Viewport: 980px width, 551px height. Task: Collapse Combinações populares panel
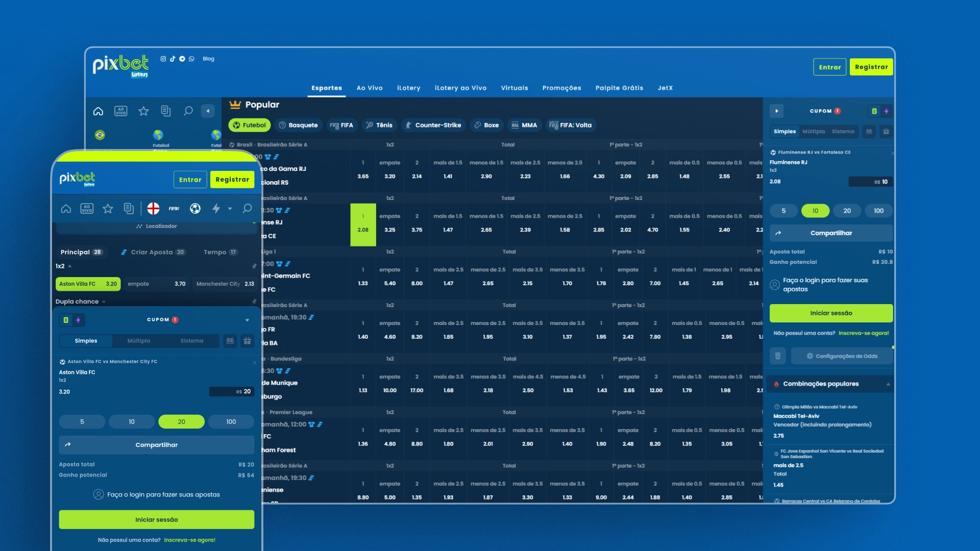pyautogui.click(x=888, y=384)
